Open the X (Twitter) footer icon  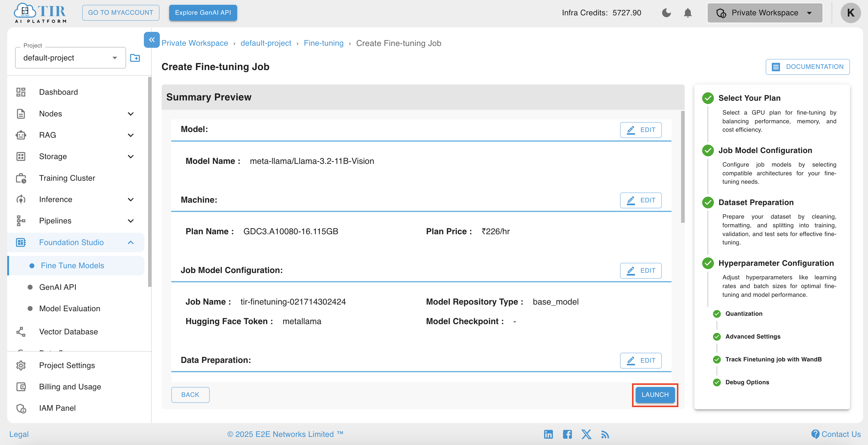click(x=586, y=434)
